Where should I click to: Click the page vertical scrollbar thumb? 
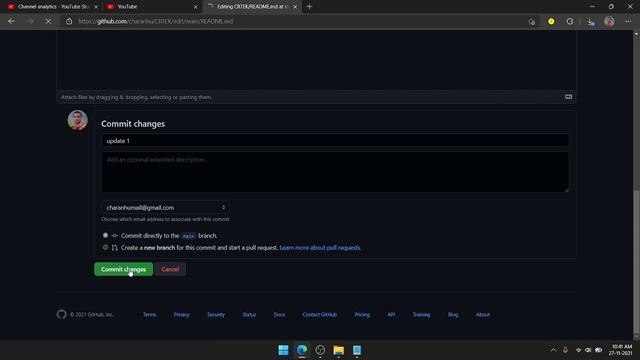coord(636,261)
